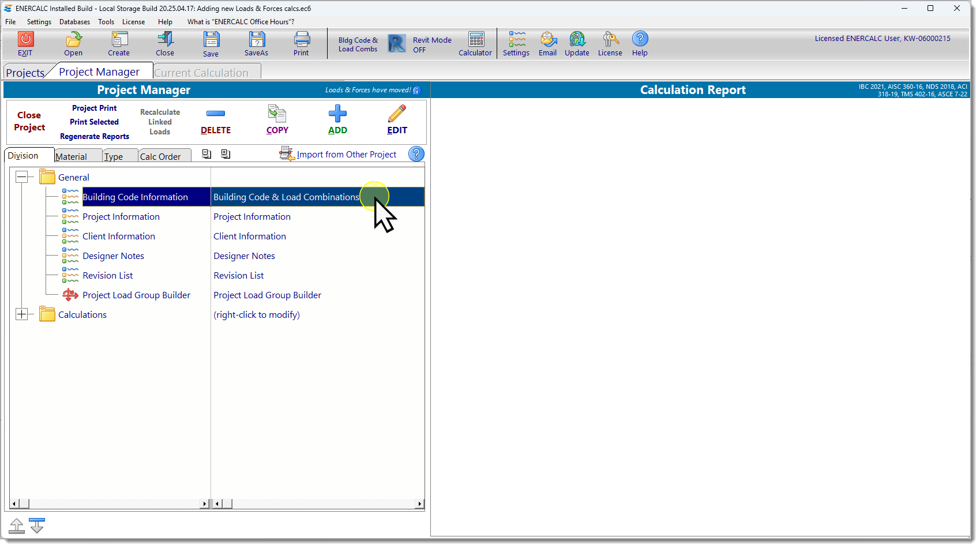Select the Building Code Information tree item
The width and height of the screenshot is (980, 548).
pos(136,197)
